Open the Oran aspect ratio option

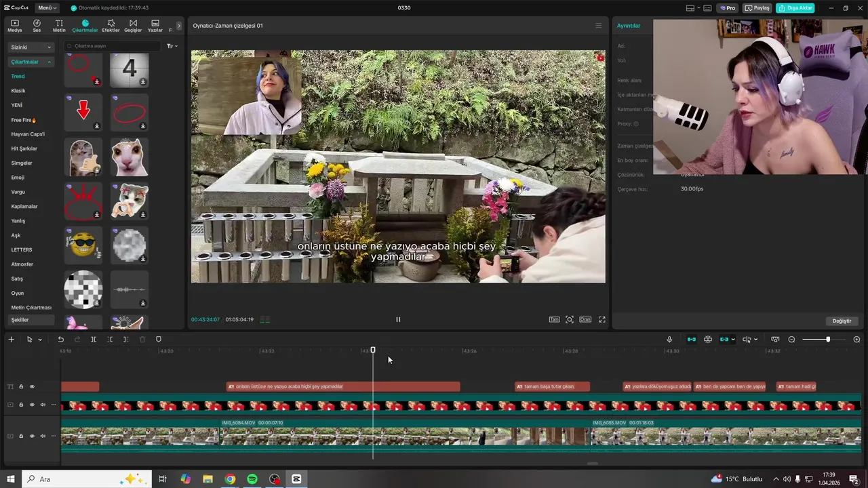585,319
